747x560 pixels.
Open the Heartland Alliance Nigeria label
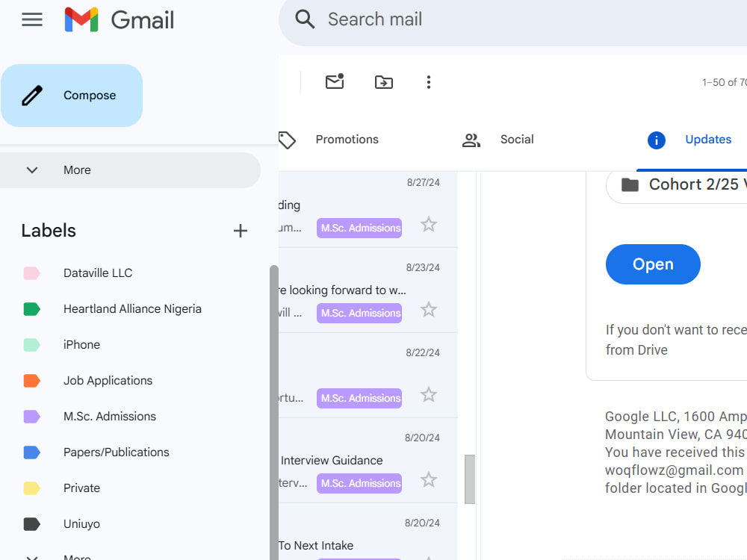point(132,309)
